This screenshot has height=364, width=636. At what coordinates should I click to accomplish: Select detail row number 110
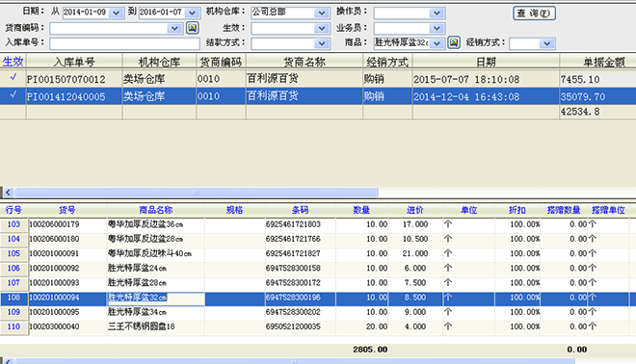point(13,326)
